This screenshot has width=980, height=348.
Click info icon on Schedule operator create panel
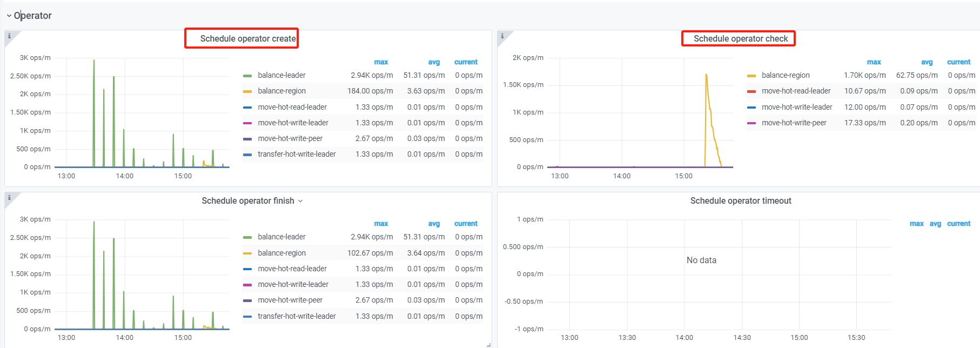[9, 36]
